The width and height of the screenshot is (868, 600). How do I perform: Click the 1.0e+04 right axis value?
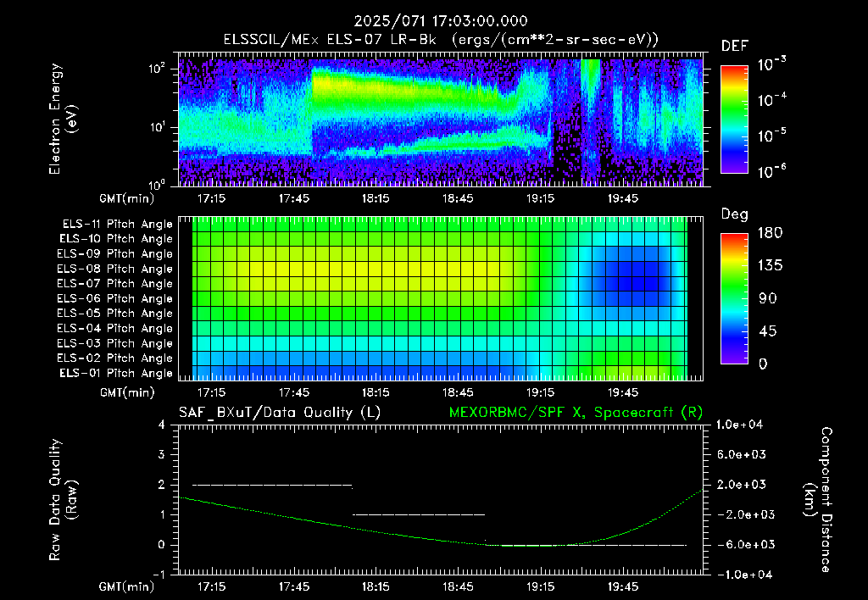click(739, 425)
